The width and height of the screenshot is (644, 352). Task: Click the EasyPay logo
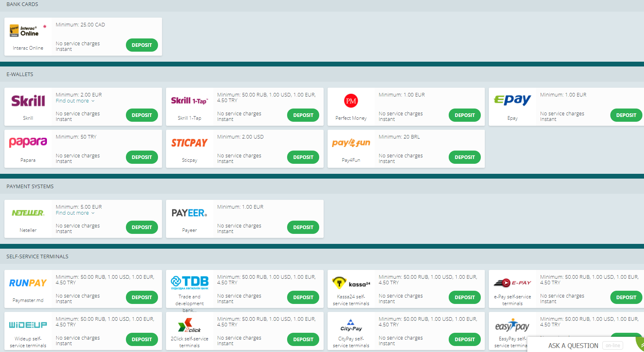tap(512, 326)
